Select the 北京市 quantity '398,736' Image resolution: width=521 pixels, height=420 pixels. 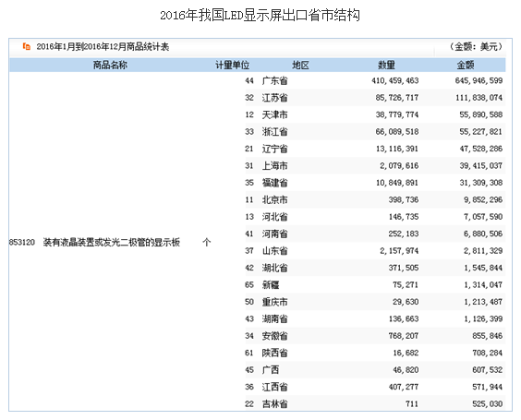pos(404,200)
